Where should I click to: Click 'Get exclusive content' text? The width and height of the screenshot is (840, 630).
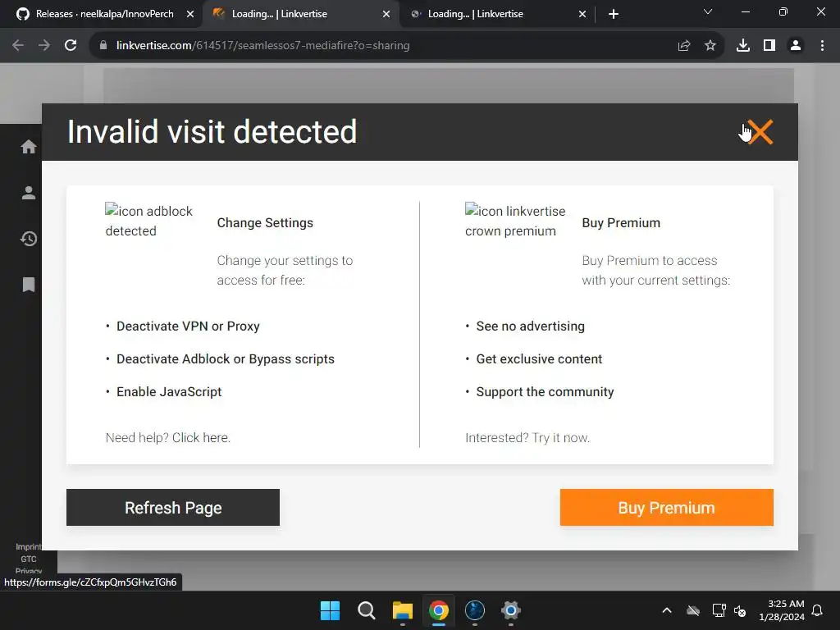539,359
